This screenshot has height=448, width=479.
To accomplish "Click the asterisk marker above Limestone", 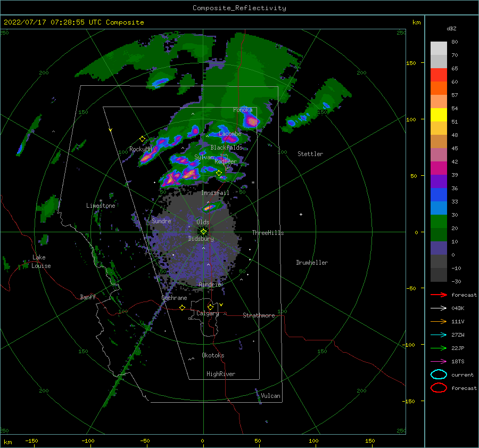I will 101,201.
